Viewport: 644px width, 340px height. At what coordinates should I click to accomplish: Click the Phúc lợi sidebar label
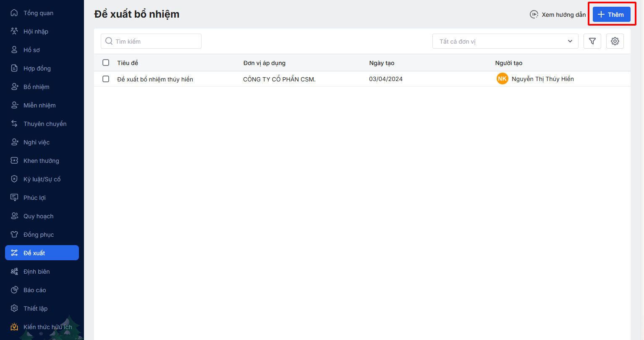click(x=34, y=198)
